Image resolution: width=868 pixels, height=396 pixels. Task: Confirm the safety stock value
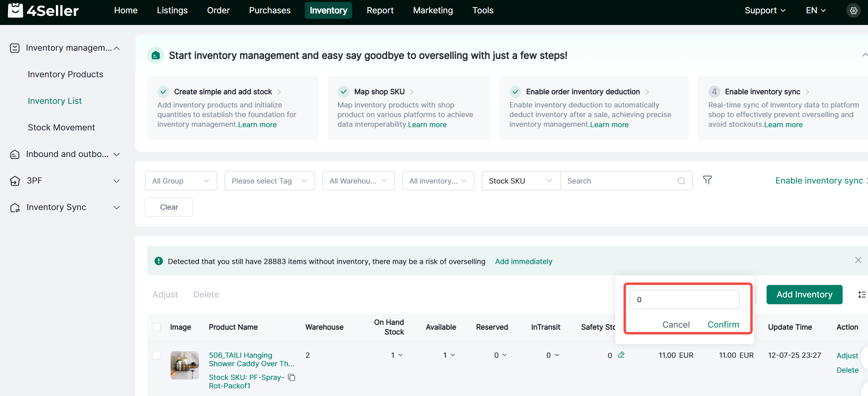click(723, 325)
